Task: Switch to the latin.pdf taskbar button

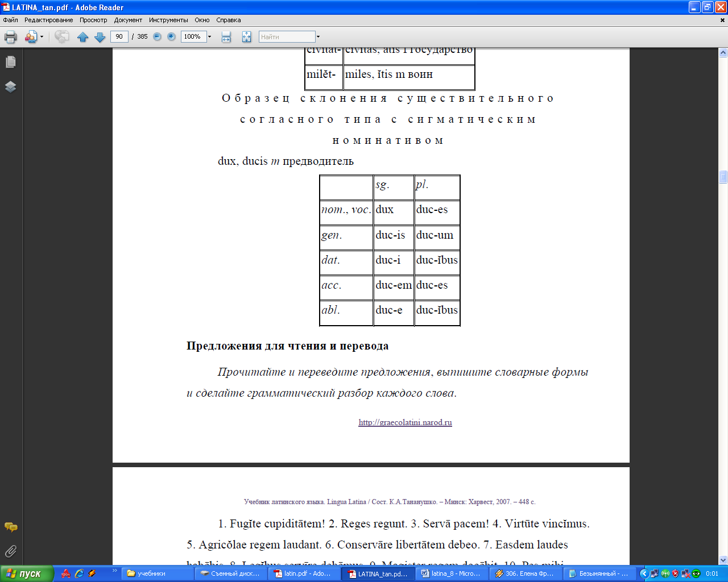Action: pos(304,573)
